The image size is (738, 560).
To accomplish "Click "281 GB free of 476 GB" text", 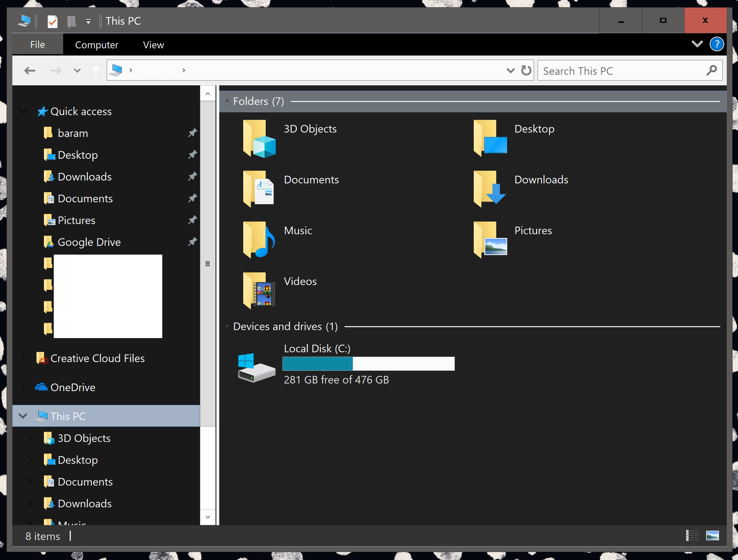I will (336, 380).
